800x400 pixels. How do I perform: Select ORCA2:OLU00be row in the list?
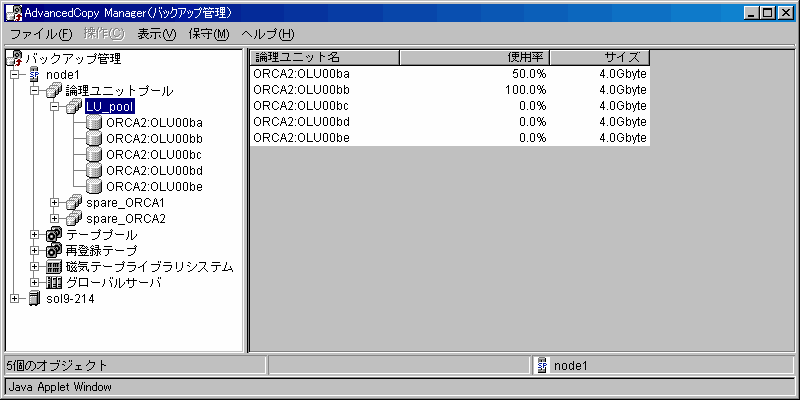pos(450,137)
